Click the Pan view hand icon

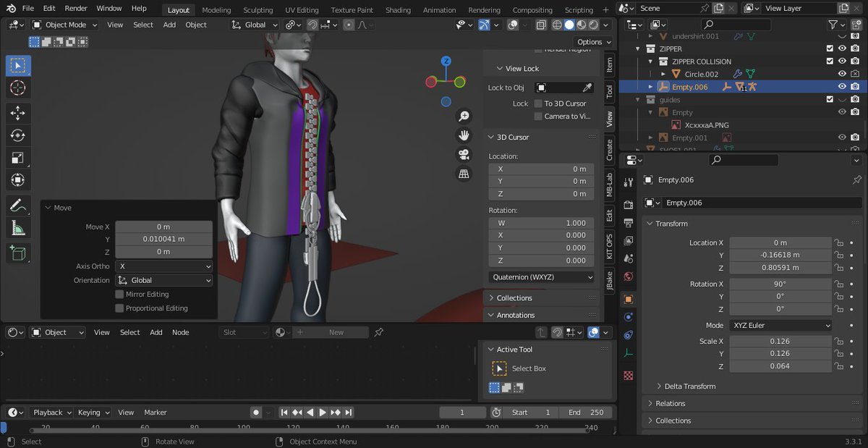click(464, 135)
